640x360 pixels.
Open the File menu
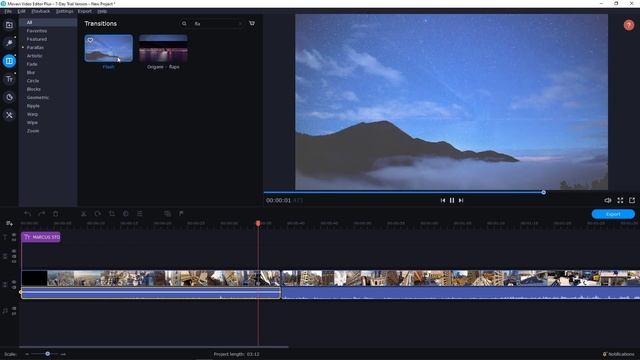tap(8, 11)
